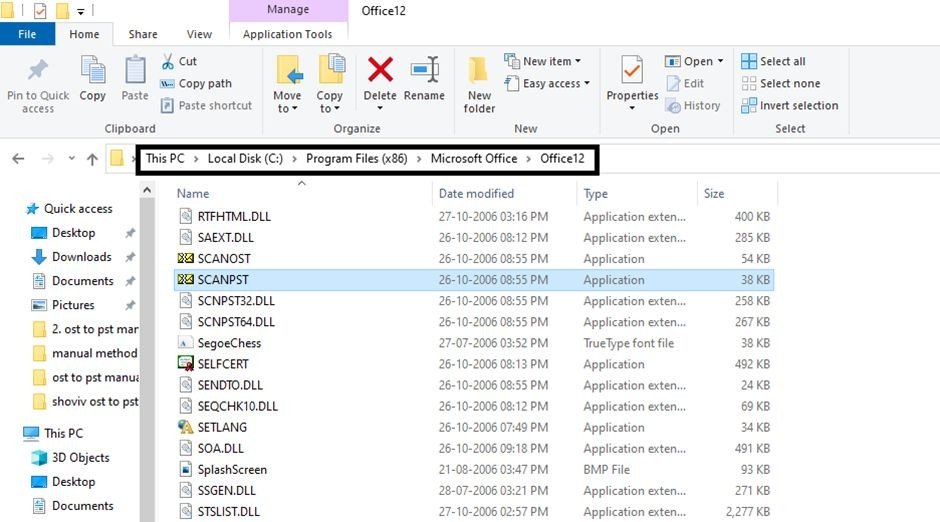Click Select none
940x522 pixels.
coord(781,83)
